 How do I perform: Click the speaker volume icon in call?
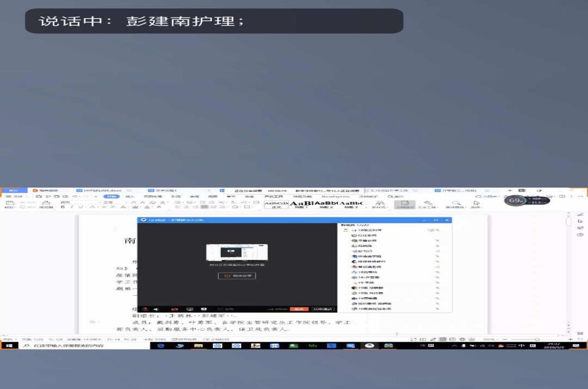(x=156, y=309)
